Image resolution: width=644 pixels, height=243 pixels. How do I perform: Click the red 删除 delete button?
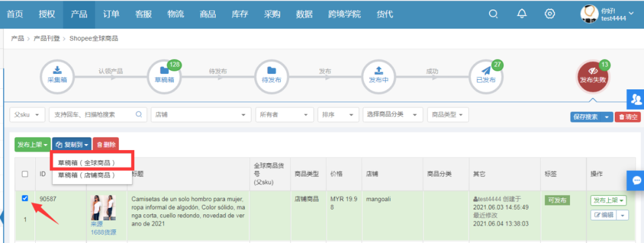coord(106,144)
